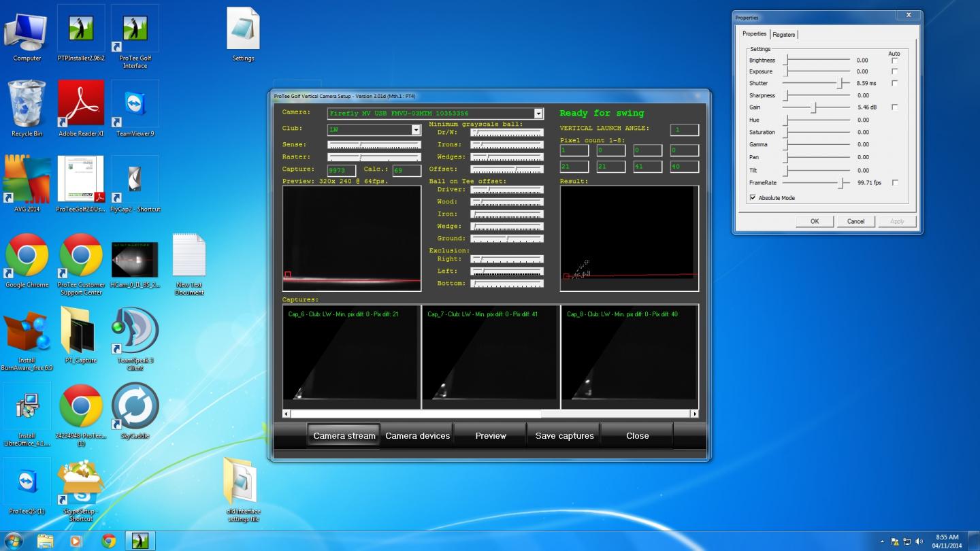Screen dimensions: 980x551
Task: Select the Properties tab in Properties window
Action: 754,34
